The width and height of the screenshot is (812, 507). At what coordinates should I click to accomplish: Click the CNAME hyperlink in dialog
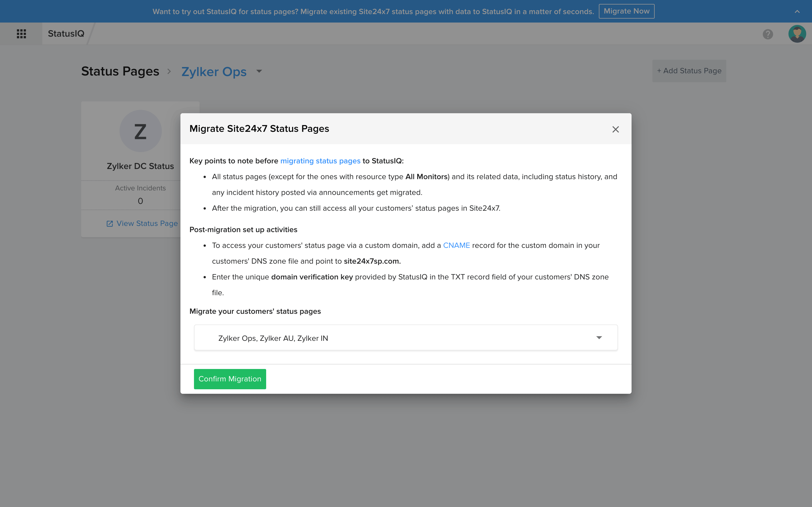tap(457, 245)
